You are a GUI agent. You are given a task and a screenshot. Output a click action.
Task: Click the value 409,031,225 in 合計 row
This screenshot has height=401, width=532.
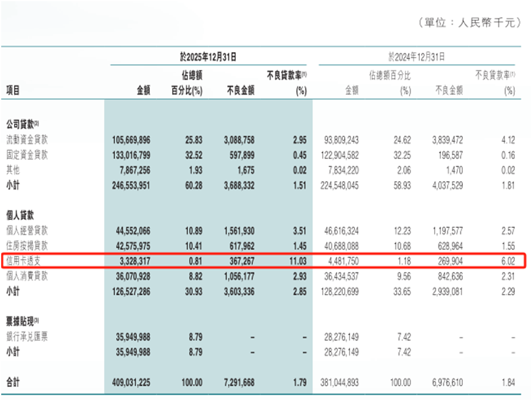pyautogui.click(x=132, y=381)
